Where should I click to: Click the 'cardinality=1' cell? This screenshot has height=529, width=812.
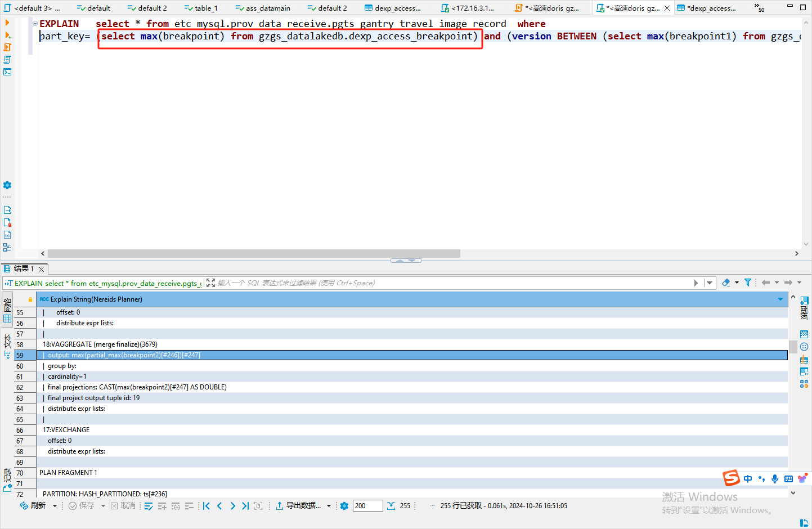412,376
